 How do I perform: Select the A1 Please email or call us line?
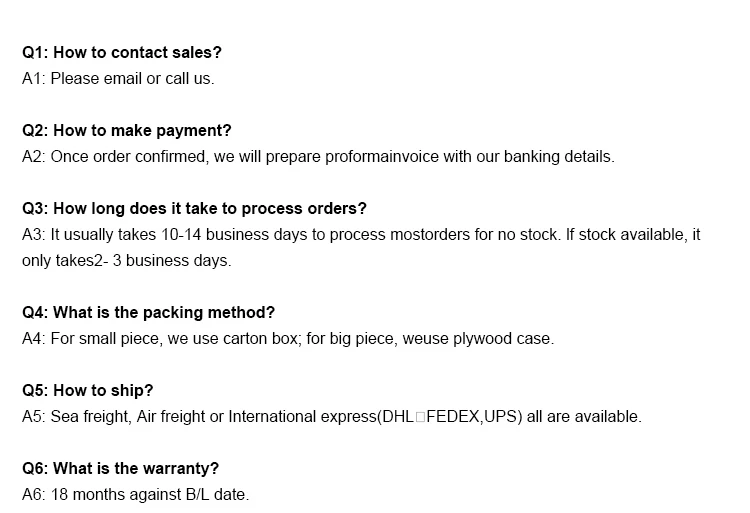pos(118,78)
